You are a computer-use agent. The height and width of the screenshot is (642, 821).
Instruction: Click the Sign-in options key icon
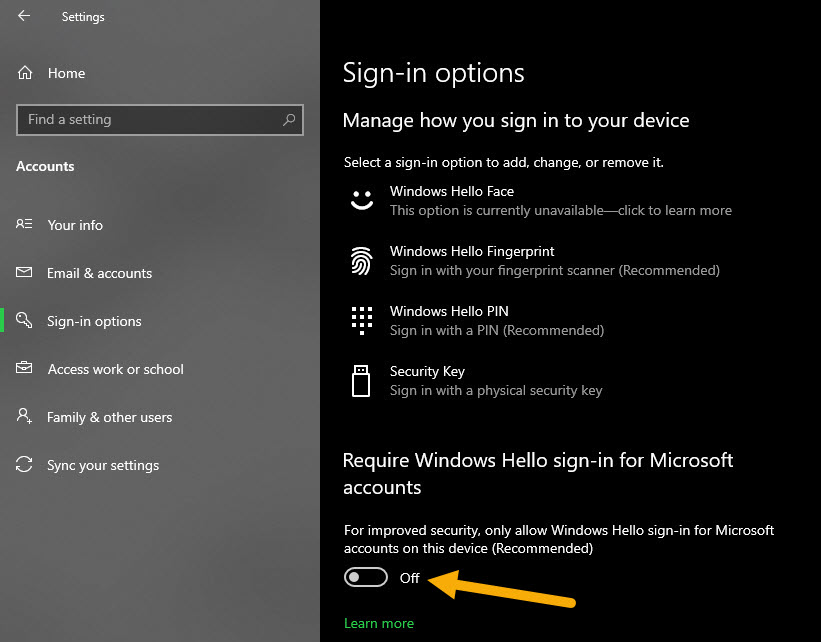(24, 320)
